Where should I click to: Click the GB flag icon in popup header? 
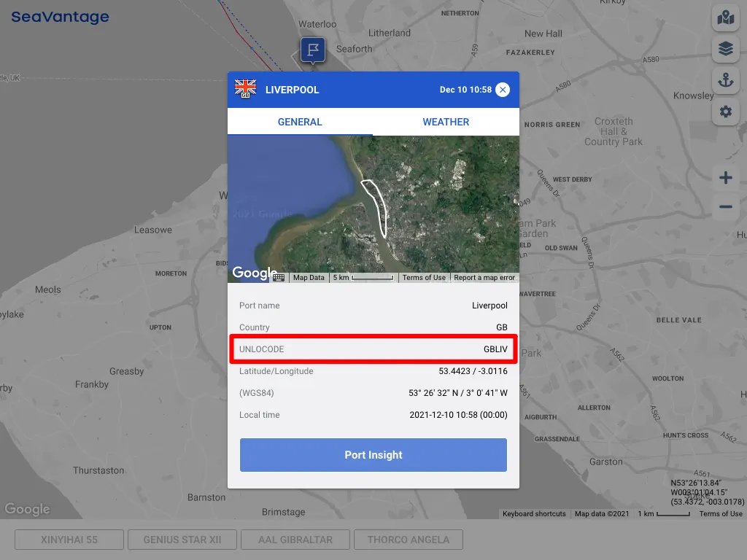click(x=245, y=89)
